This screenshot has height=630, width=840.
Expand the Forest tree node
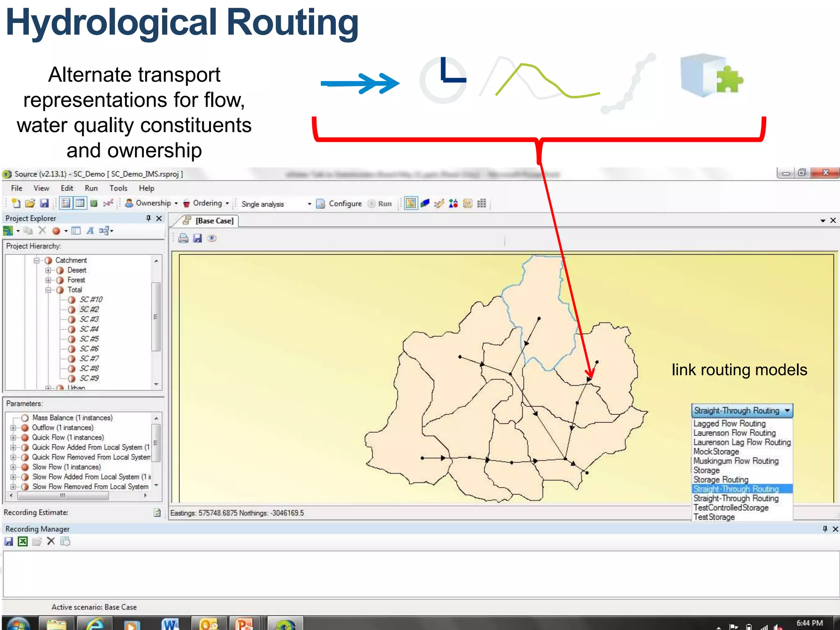click(x=48, y=280)
